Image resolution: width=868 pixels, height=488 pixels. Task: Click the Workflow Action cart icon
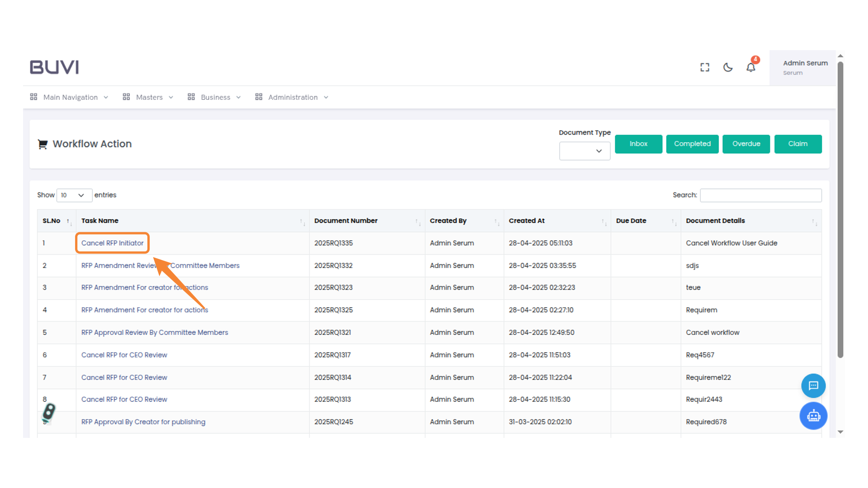coord(42,144)
